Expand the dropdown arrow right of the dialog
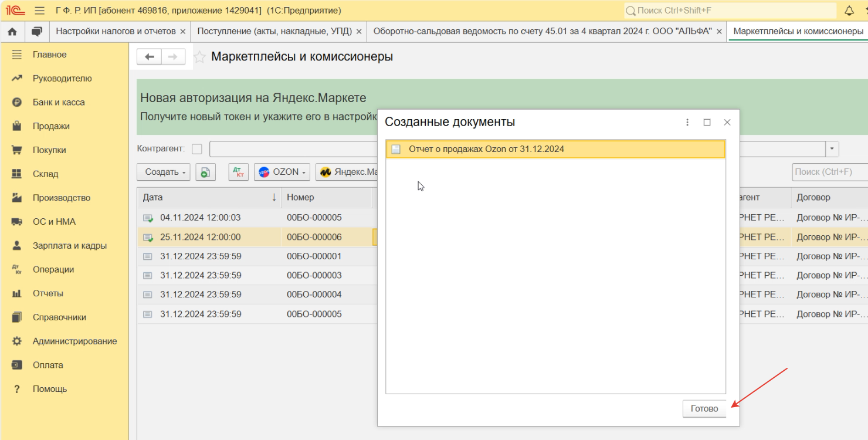 pos(832,149)
